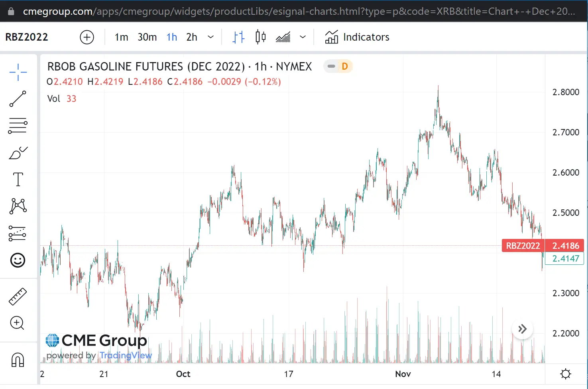Image resolution: width=588 pixels, height=389 pixels.
Task: Open the Indicators menu
Action: 357,37
